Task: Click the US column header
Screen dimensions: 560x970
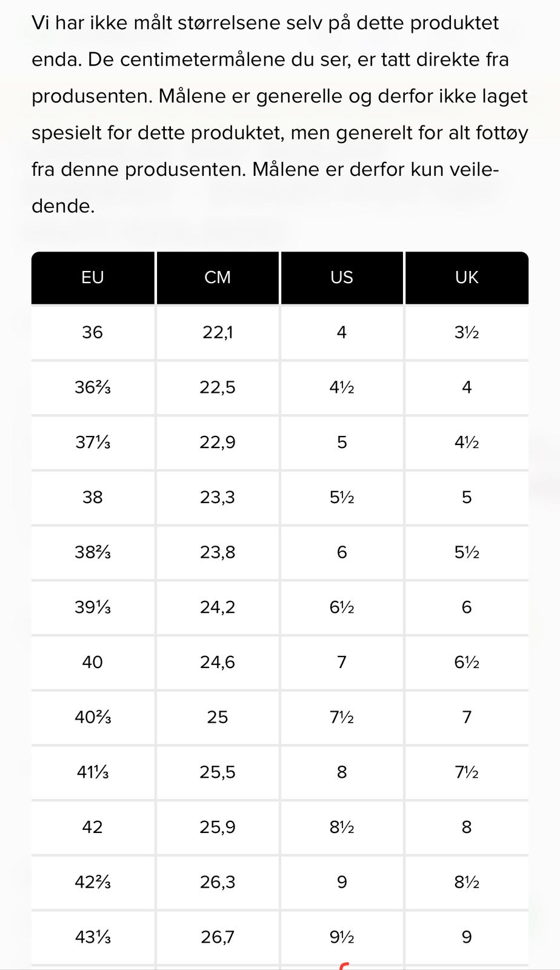Action: 342,278
